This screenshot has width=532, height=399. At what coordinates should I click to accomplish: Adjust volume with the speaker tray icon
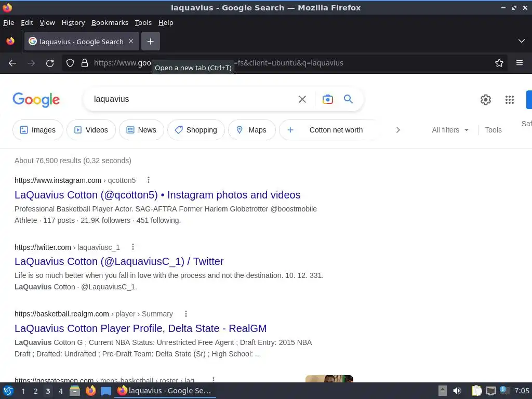(x=457, y=391)
